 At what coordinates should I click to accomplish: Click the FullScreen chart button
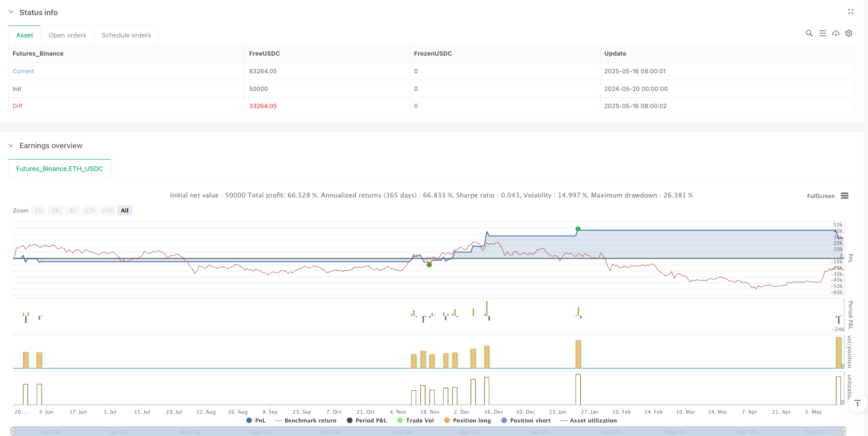tap(820, 196)
